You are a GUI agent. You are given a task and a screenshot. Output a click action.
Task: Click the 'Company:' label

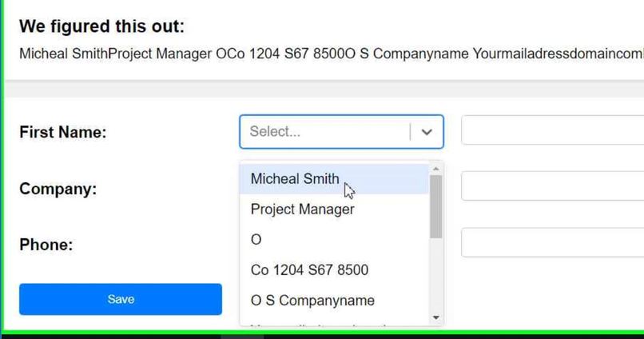pyautogui.click(x=58, y=189)
